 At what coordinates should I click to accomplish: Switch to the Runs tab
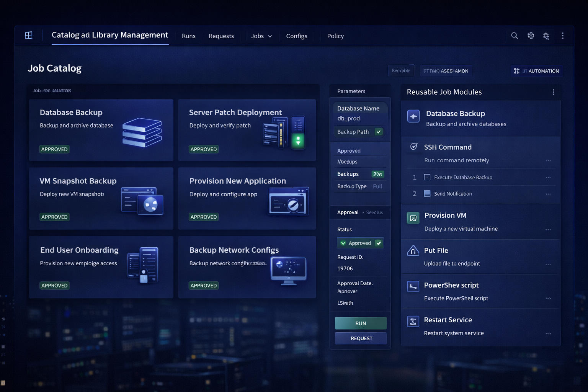coord(188,36)
